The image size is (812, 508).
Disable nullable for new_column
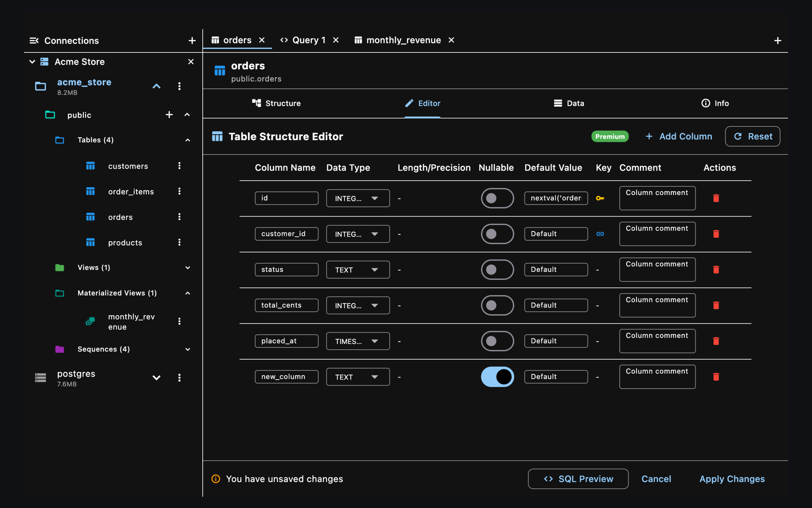click(x=497, y=377)
